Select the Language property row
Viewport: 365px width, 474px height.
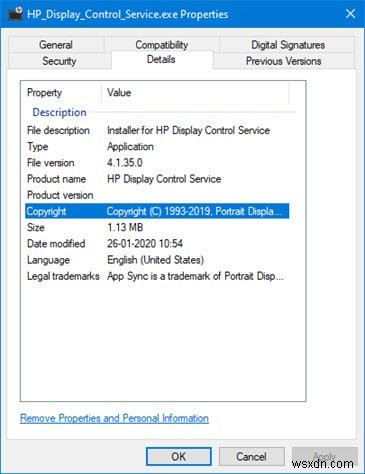pyautogui.click(x=157, y=260)
